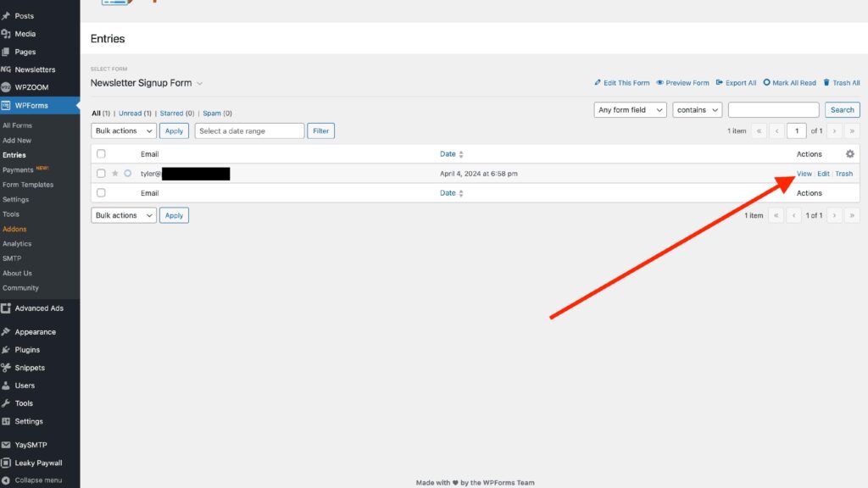Click the gear icon in table header

850,154
